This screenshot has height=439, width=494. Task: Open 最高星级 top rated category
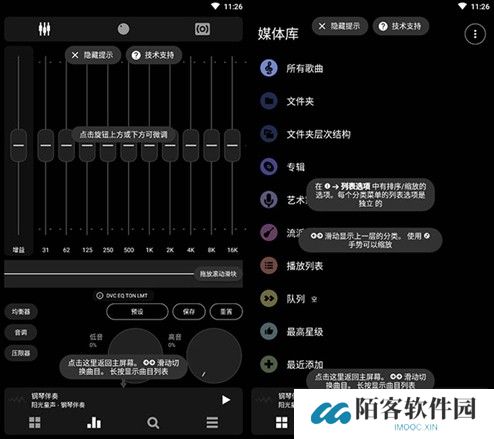click(305, 332)
